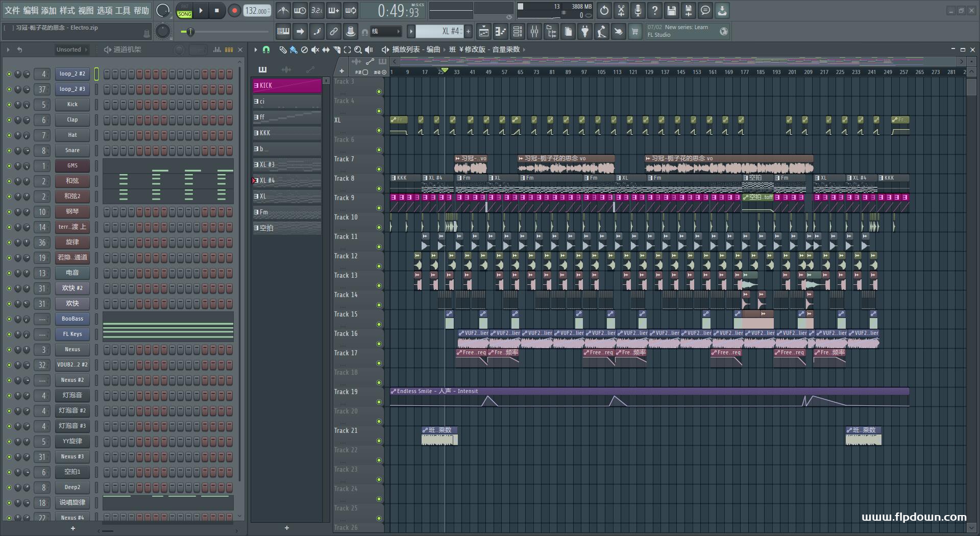Screen dimensions: 980x536
Task: Toggle mute light for the Snare channel
Action: (9, 151)
